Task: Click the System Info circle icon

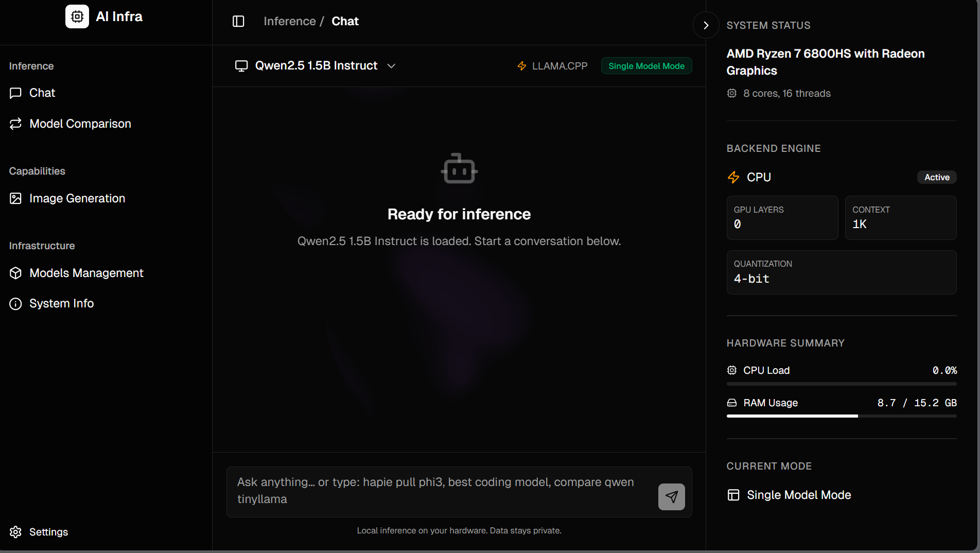Action: click(15, 304)
